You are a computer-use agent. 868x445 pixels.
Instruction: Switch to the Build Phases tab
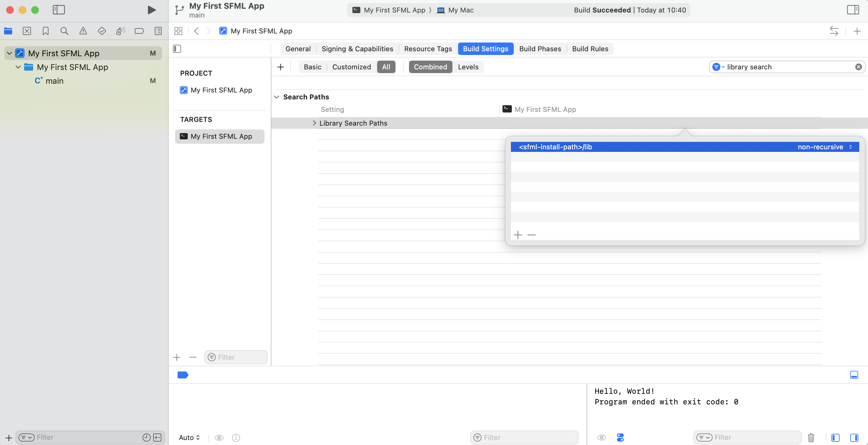(540, 48)
